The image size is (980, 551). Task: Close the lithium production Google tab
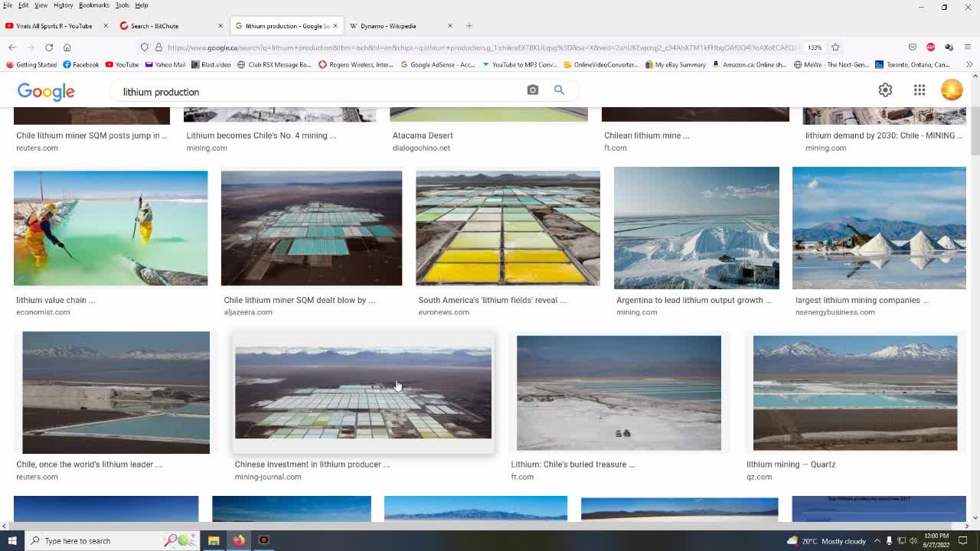pyautogui.click(x=335, y=26)
